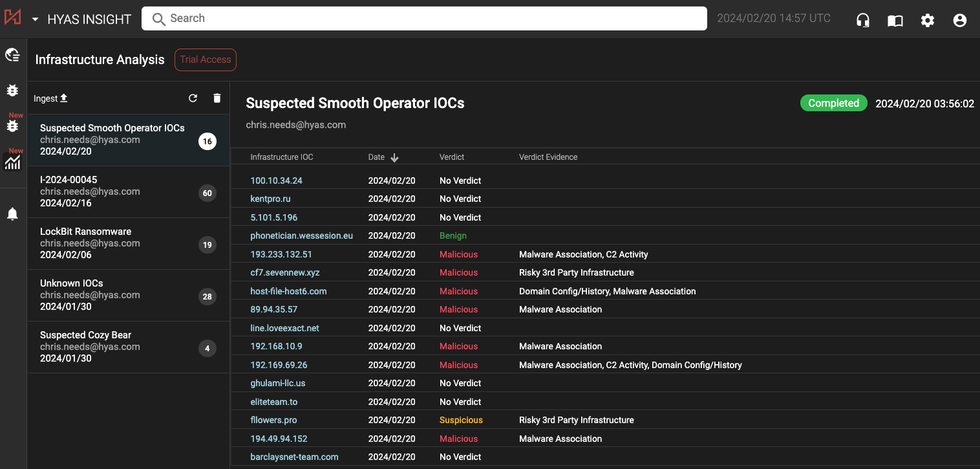Open IOC link host-file-host6.com
The height and width of the screenshot is (469, 980).
coord(288,291)
